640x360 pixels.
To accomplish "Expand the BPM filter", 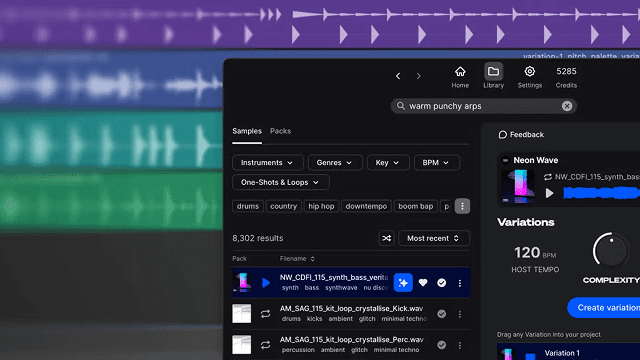I will [436, 162].
